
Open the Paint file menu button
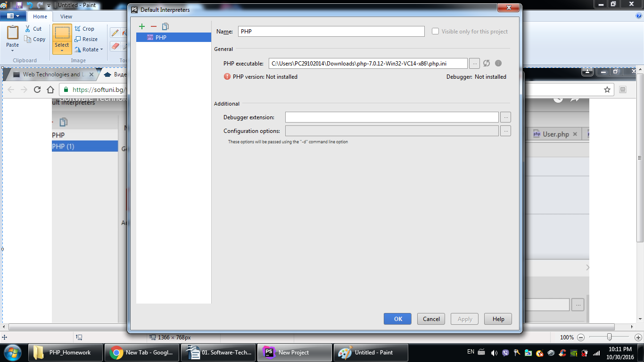(13, 16)
